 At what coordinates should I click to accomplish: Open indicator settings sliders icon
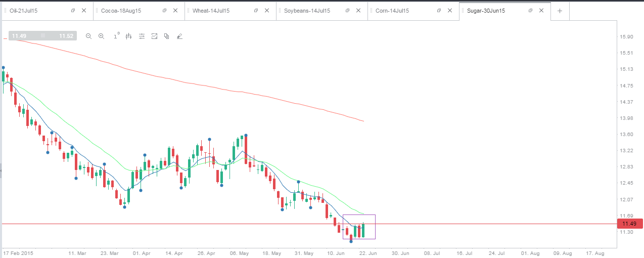142,36
